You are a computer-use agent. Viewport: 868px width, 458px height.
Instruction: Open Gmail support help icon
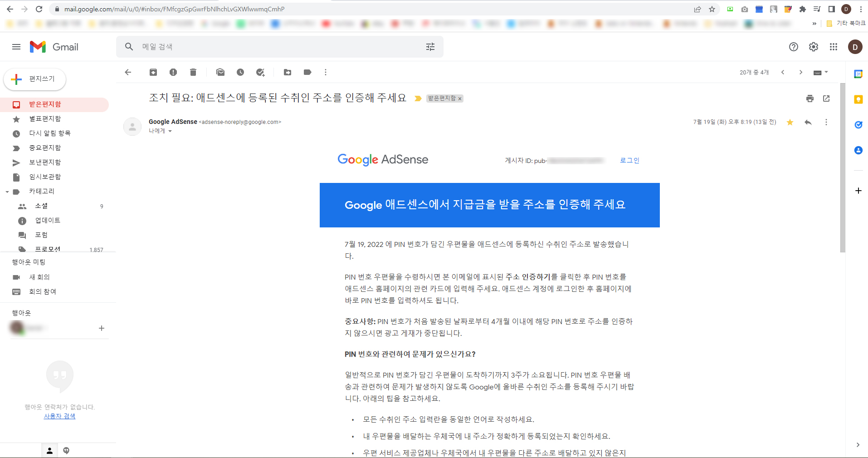pyautogui.click(x=794, y=47)
